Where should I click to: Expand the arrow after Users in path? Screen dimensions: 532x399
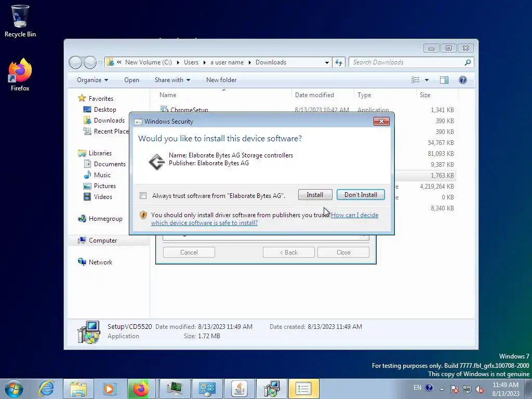click(x=204, y=62)
